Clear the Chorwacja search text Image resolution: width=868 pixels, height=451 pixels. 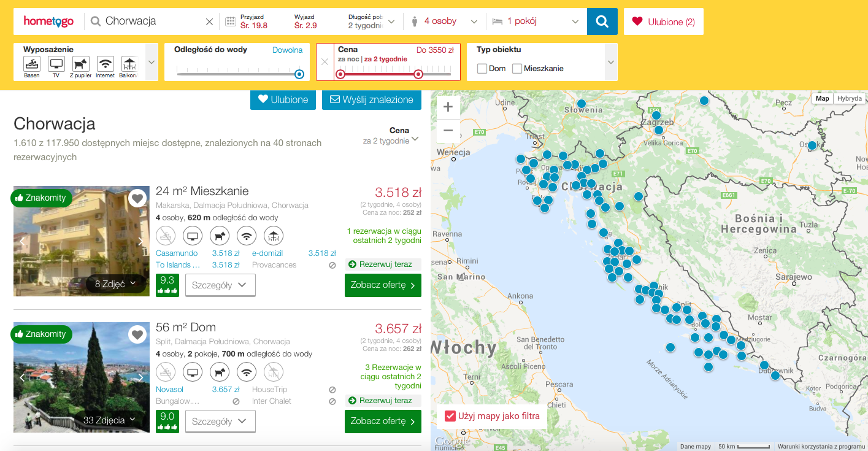pos(209,21)
